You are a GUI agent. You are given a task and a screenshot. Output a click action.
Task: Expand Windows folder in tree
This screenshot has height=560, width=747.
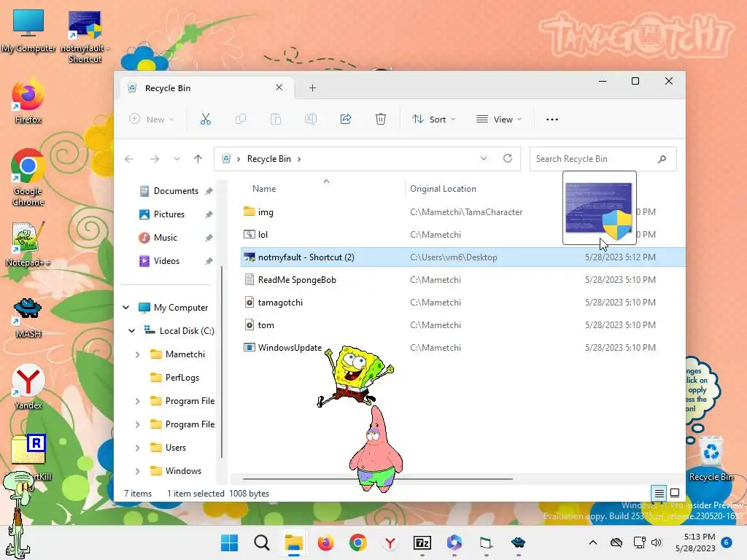[x=137, y=471]
